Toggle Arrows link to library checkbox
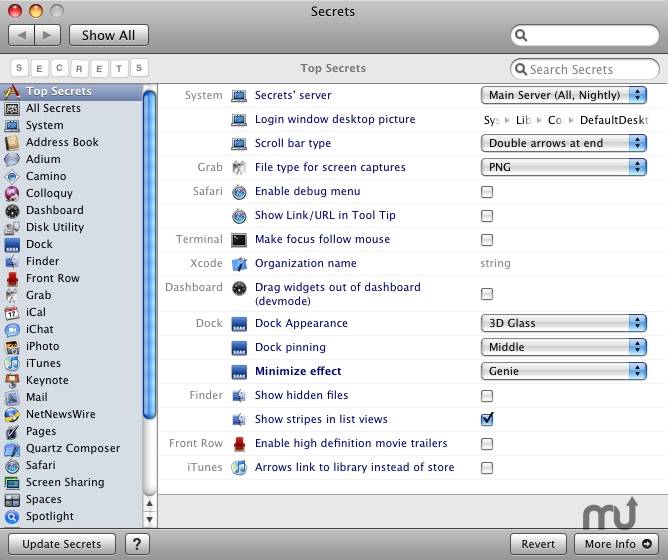Viewport: 668px width, 560px height. [487, 468]
